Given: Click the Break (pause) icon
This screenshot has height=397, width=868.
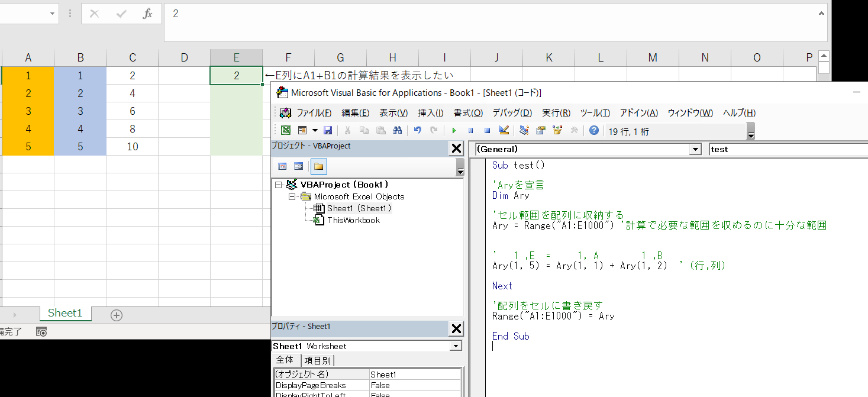Looking at the screenshot, I should [x=470, y=131].
